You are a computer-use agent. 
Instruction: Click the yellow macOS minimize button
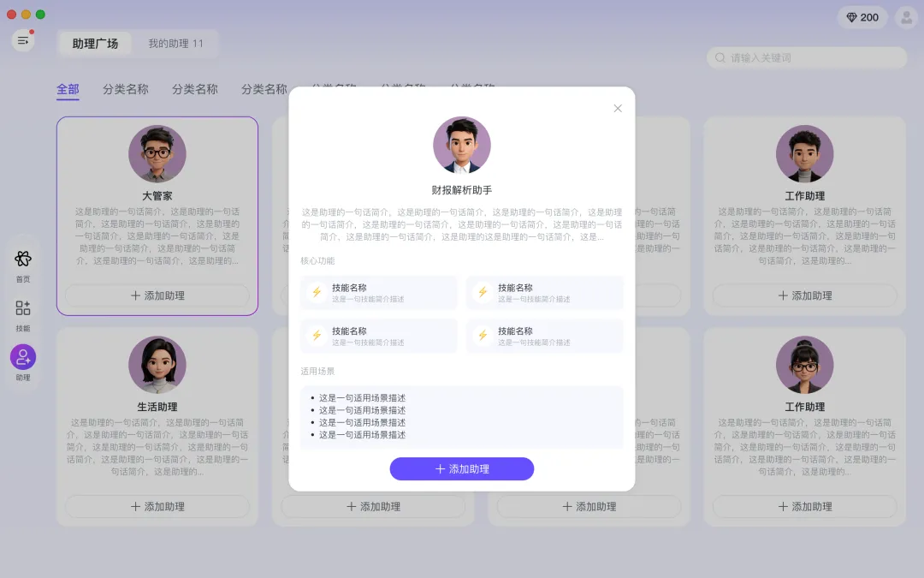point(26,15)
